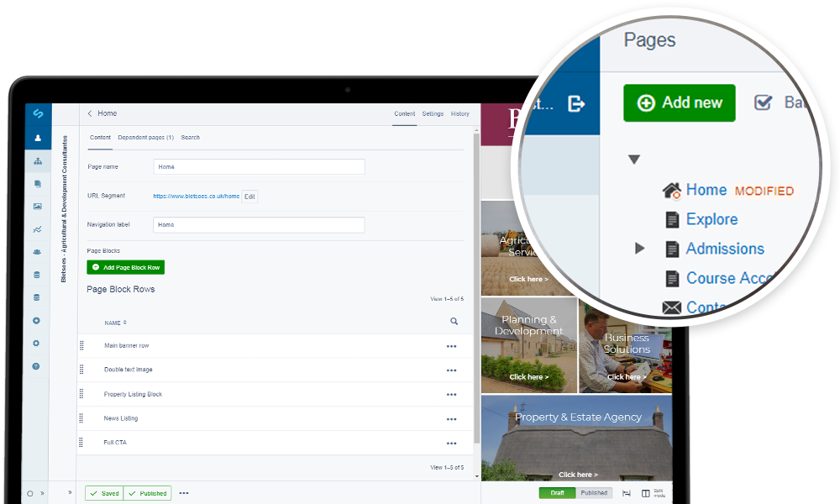840x504 pixels.
Task: Open the settings gear sidebar icon
Action: (36, 344)
